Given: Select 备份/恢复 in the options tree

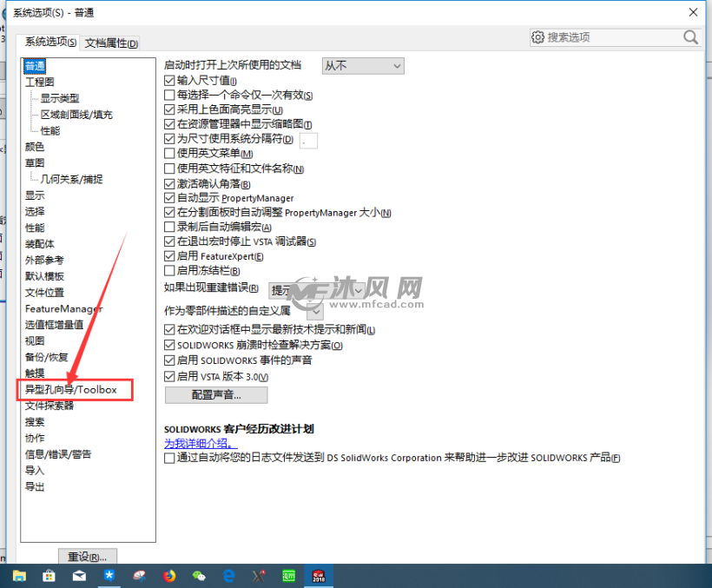Looking at the screenshot, I should pyautogui.click(x=46, y=357).
